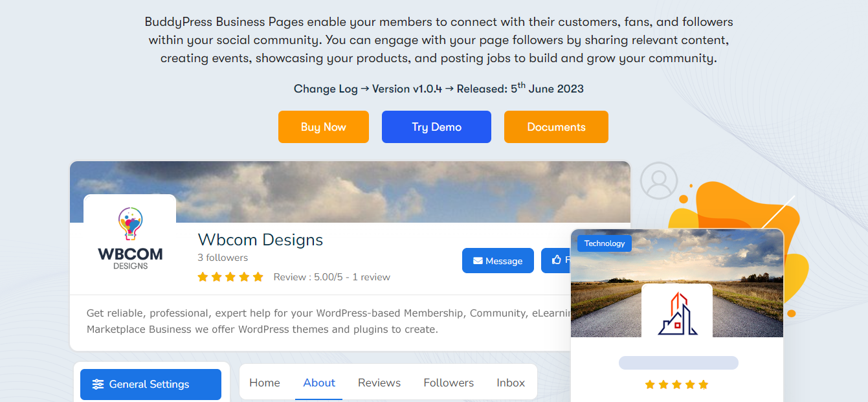Click the gray placeholder bar on Technology card

tap(678, 363)
